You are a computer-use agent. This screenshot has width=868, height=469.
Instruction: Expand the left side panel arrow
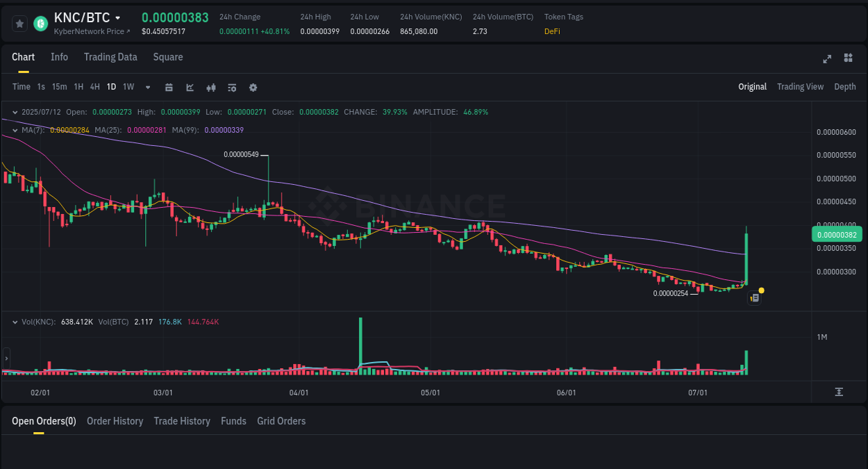(x=6, y=359)
